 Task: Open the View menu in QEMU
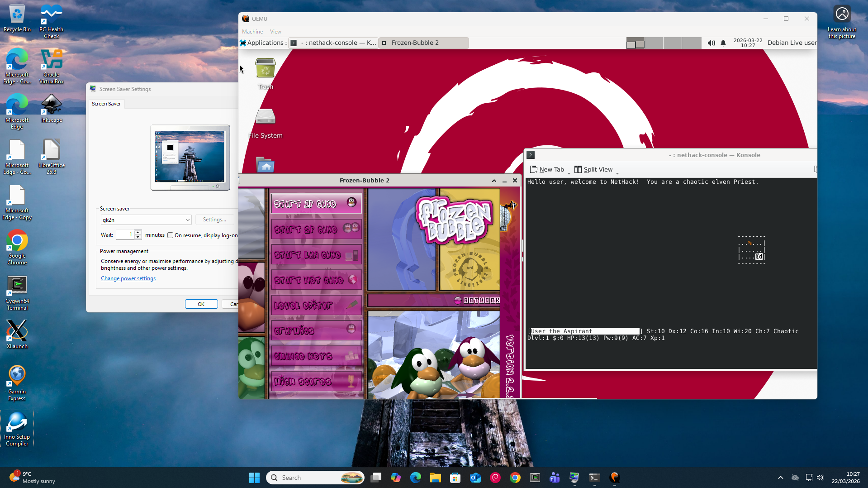click(275, 32)
